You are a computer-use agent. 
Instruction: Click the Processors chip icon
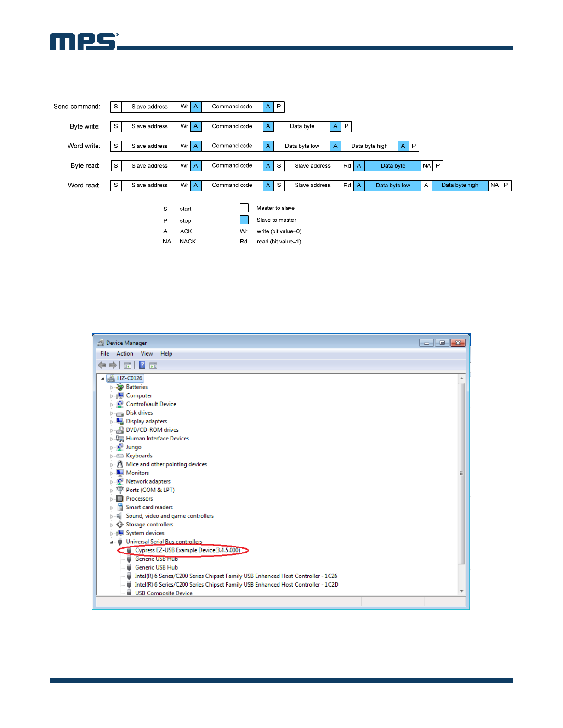120,498
